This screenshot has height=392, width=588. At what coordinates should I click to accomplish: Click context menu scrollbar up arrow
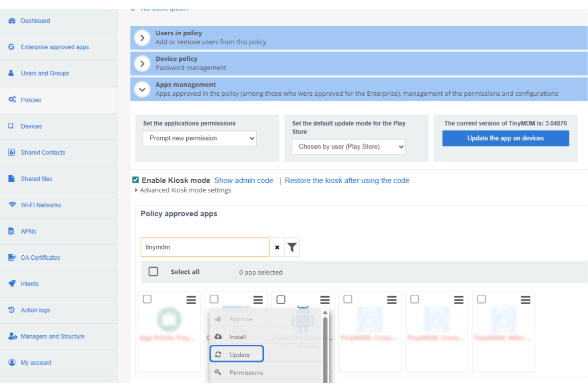point(325,313)
